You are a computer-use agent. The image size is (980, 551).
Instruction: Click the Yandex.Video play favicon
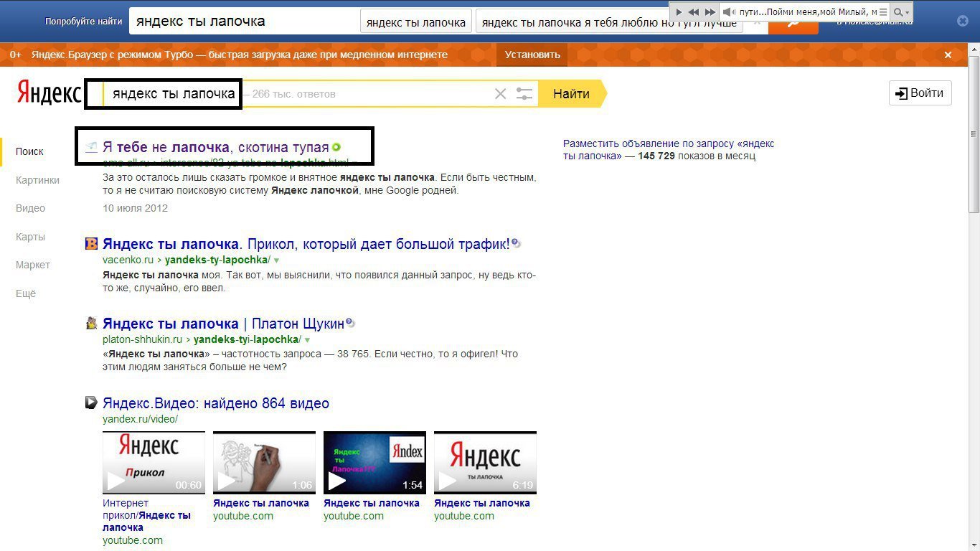(x=91, y=402)
